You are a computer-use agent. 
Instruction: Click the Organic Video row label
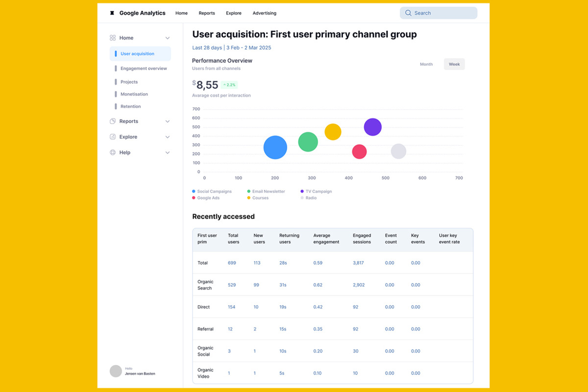(205, 373)
